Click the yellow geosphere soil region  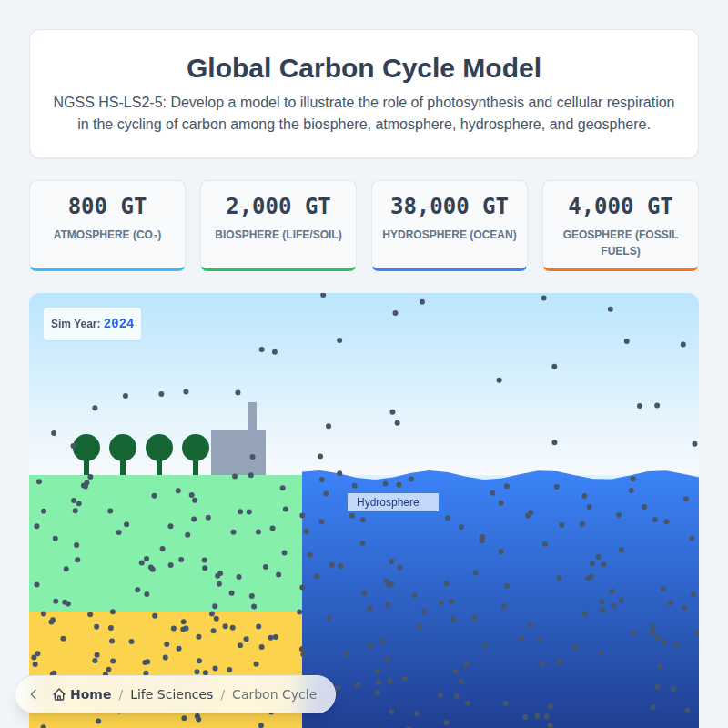click(164, 646)
